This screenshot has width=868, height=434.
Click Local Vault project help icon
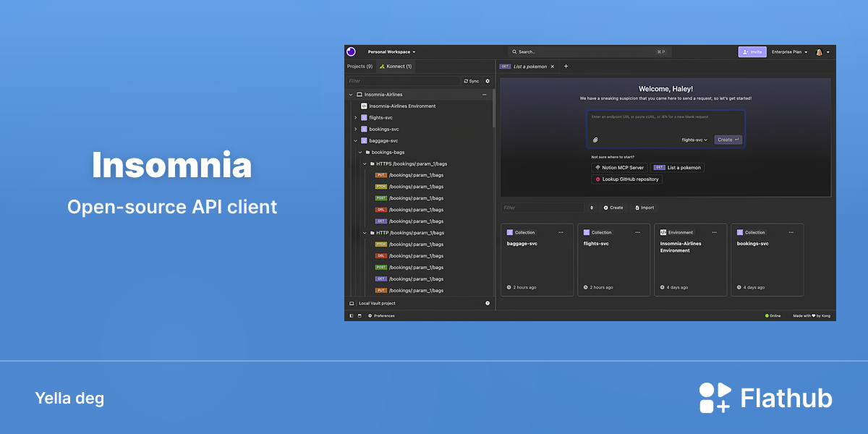488,303
